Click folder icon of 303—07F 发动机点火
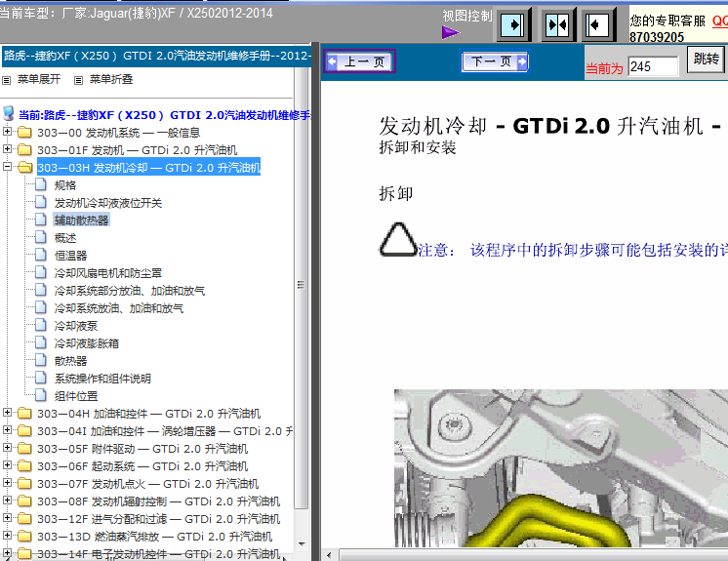 coord(24,484)
